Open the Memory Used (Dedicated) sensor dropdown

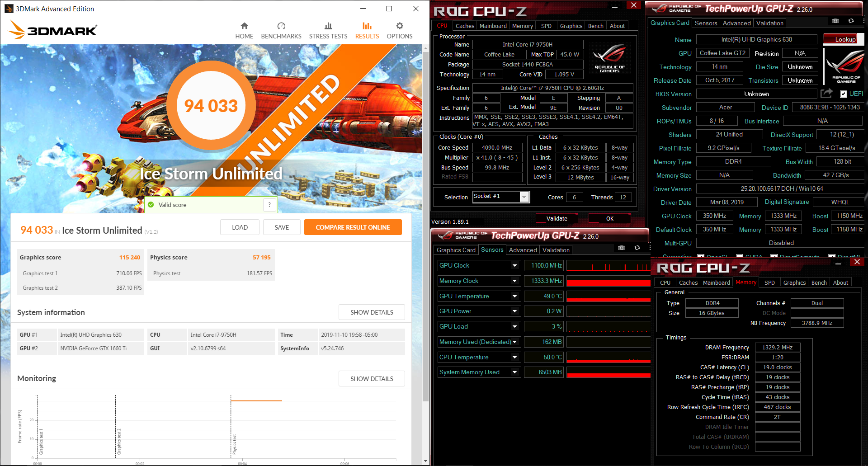tap(514, 342)
